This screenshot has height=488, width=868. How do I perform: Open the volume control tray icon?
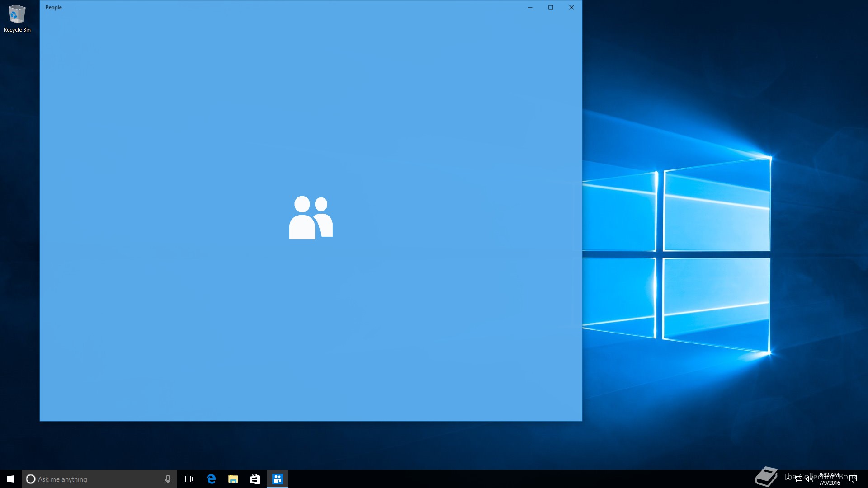click(x=810, y=479)
